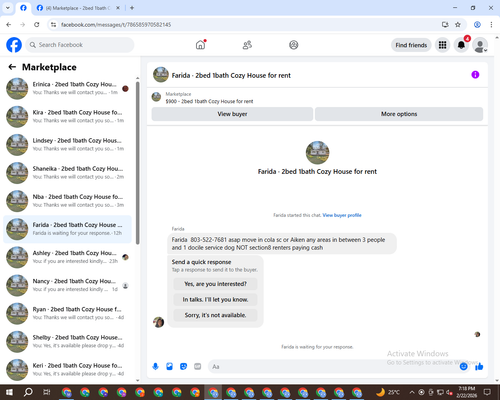The width and height of the screenshot is (500, 400).
Task: Open Ashley conversation in list
Action: (x=67, y=257)
